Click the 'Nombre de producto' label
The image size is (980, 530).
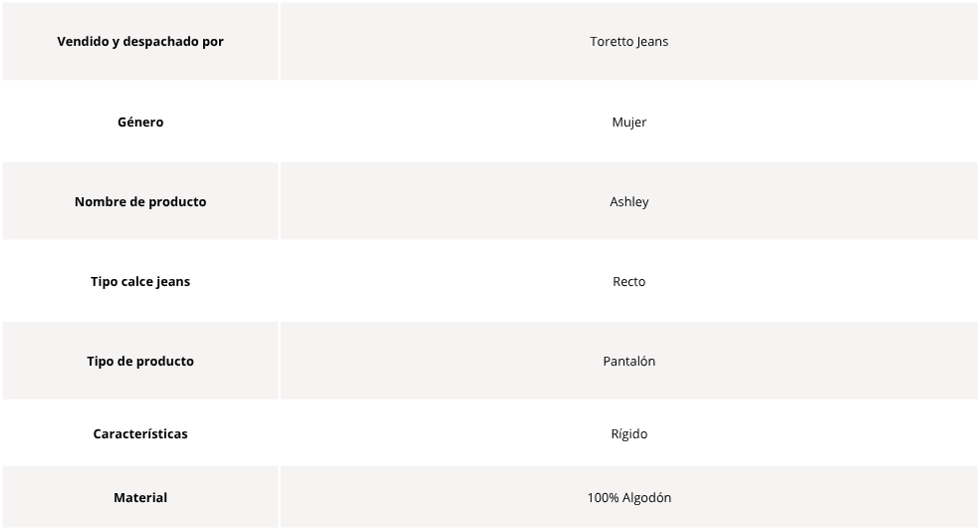140,202
